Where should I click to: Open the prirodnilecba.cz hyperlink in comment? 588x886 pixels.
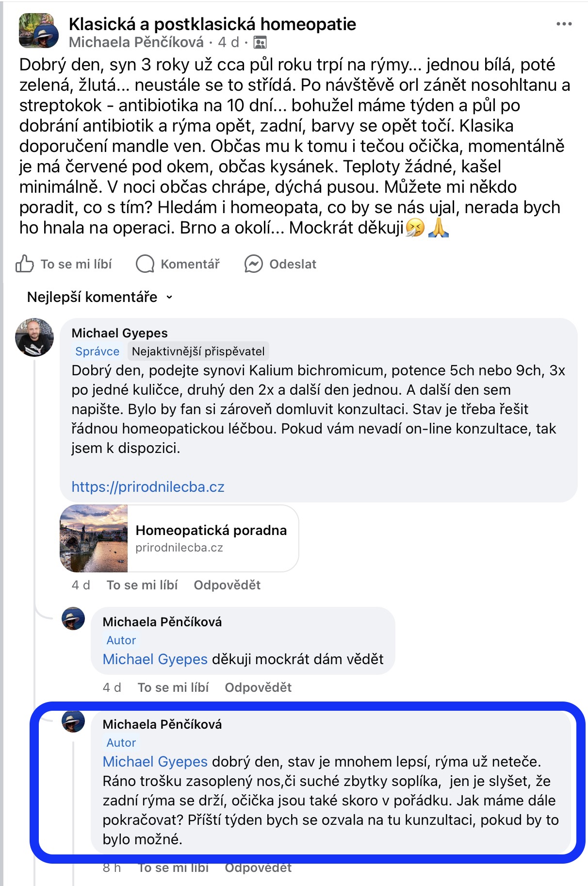148,487
